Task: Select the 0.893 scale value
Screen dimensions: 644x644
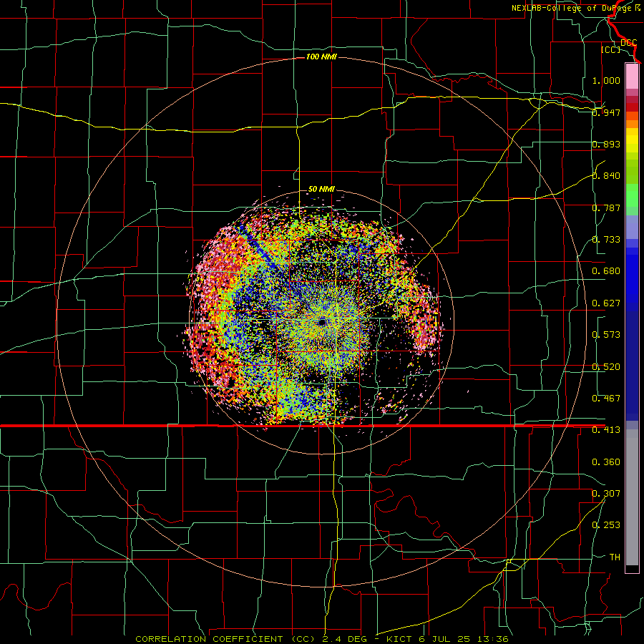Action: click(606, 144)
